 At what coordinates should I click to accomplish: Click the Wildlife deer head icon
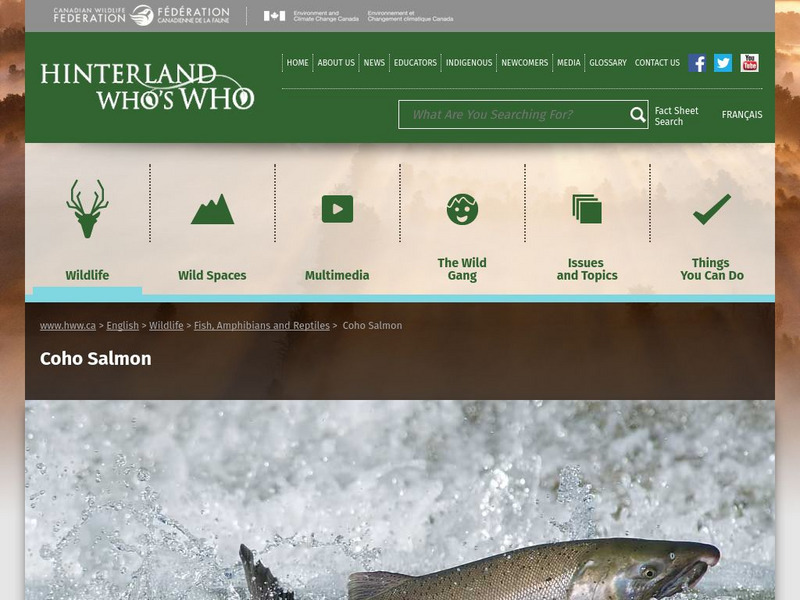[x=87, y=208]
